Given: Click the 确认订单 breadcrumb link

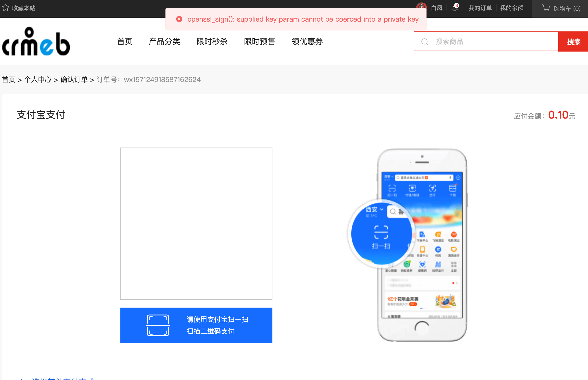Looking at the screenshot, I should (x=74, y=80).
